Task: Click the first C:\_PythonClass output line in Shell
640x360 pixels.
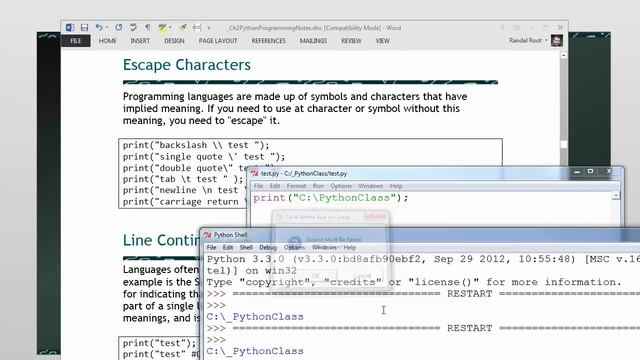Action: [255, 317]
